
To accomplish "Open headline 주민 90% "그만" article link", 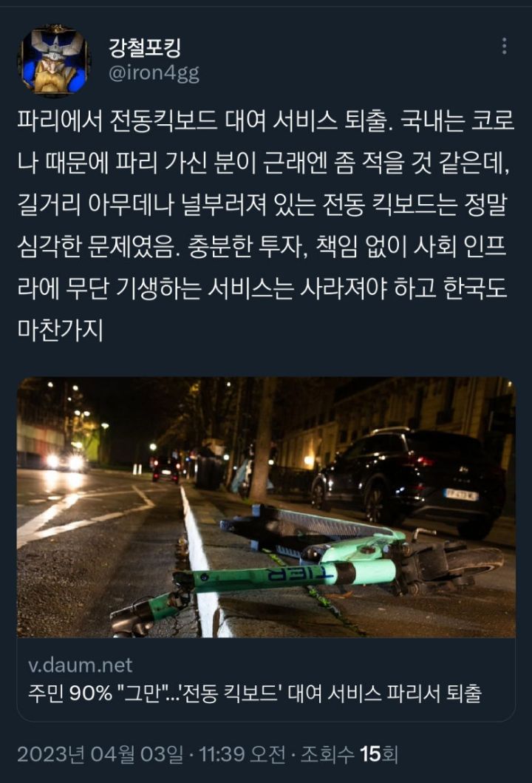I will tap(254, 693).
